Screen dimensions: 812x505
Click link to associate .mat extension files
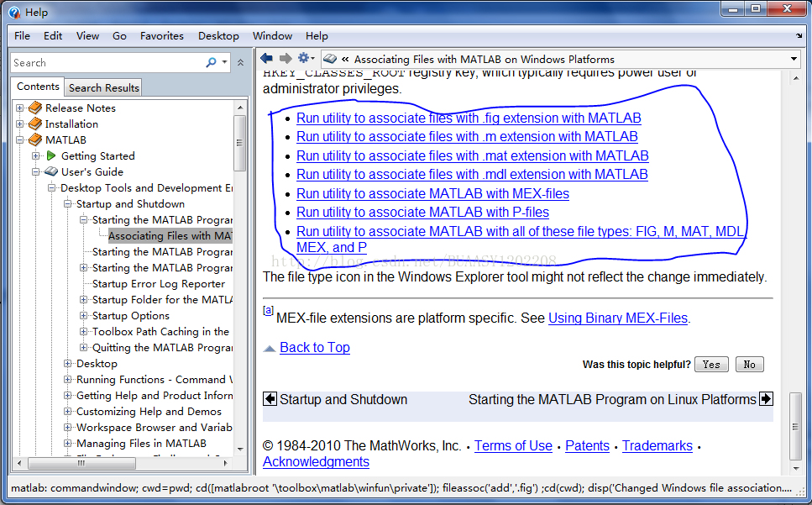click(x=472, y=156)
